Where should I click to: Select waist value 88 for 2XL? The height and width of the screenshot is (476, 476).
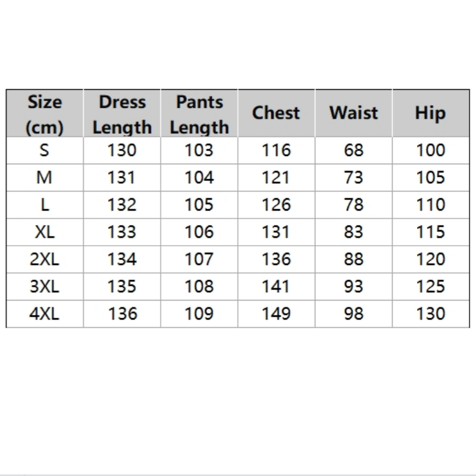click(353, 259)
